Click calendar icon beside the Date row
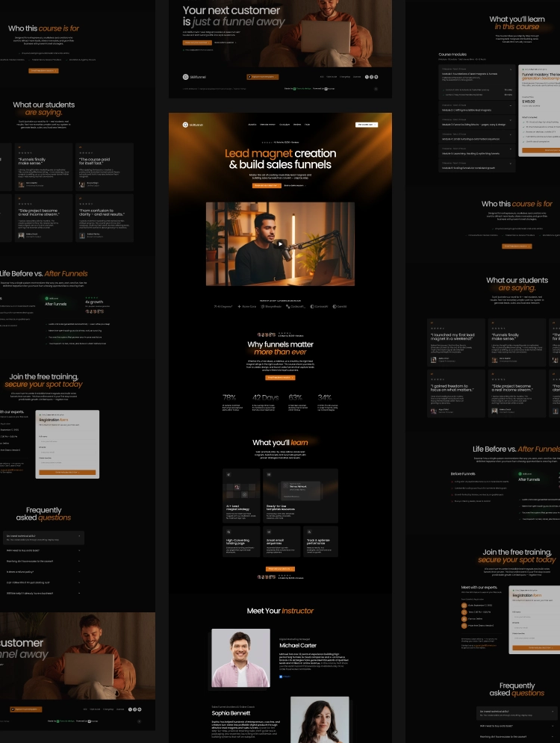560x743 pixels. (464, 605)
